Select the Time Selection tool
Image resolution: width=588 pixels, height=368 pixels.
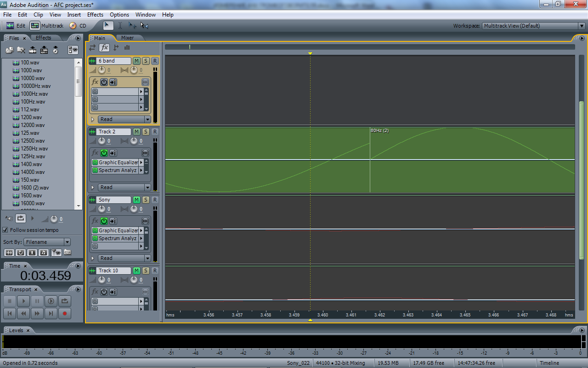(120, 26)
